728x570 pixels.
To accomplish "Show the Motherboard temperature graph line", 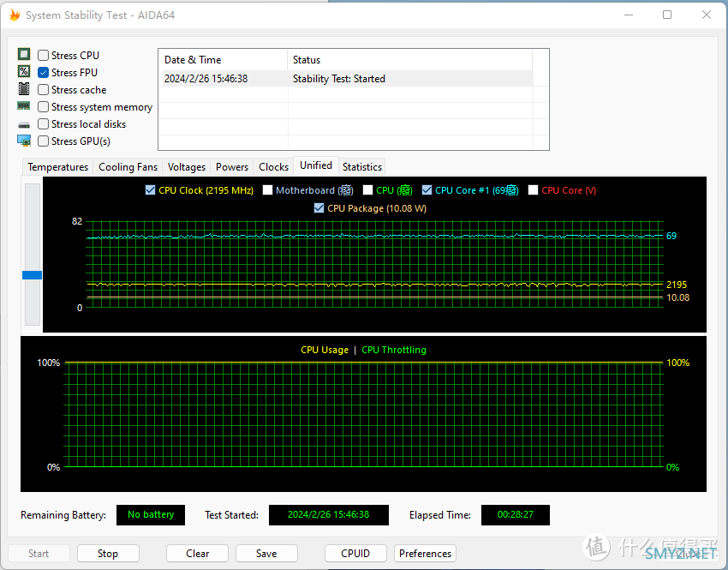I will 267,190.
